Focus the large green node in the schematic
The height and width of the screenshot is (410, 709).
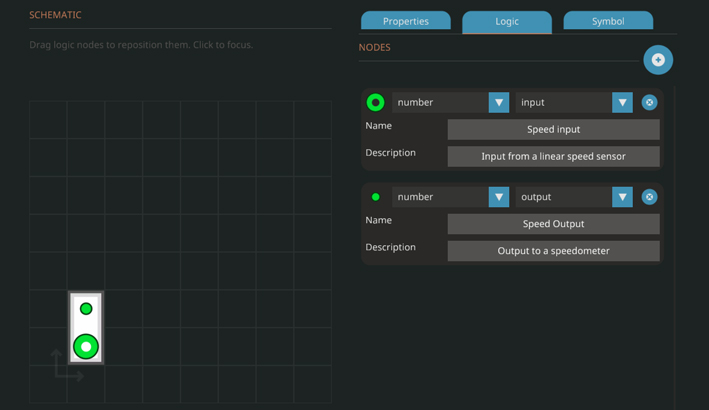pos(86,346)
